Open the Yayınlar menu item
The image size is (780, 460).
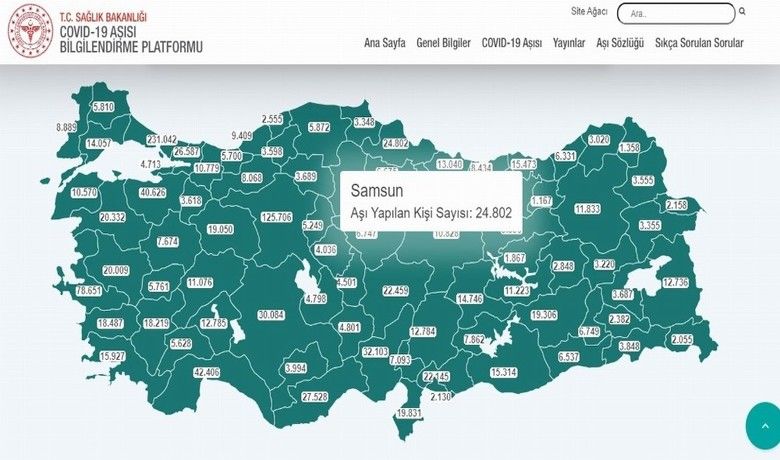coord(569,43)
